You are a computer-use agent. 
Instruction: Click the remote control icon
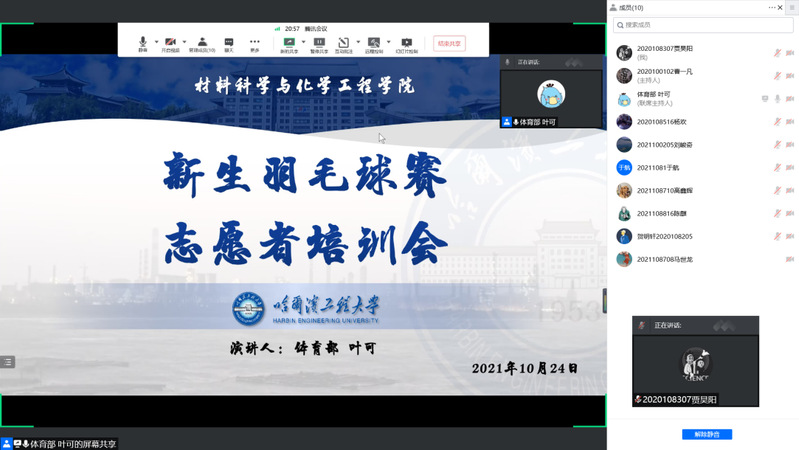point(373,43)
